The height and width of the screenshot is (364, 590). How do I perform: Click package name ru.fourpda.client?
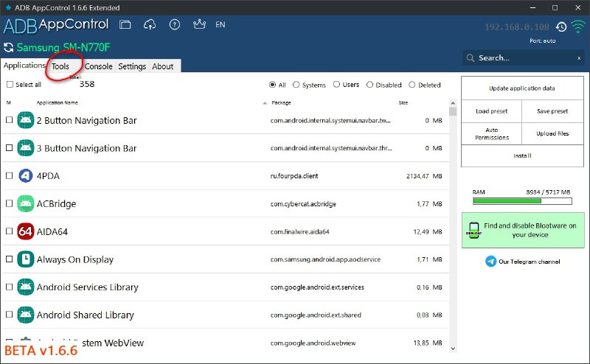[x=294, y=176]
